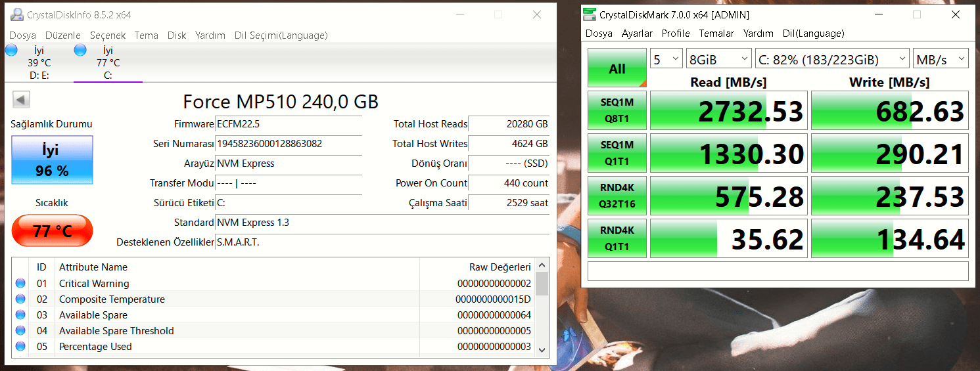Select the Percentage Used attribute row
Screen dimensions: 980x371
coord(273,347)
